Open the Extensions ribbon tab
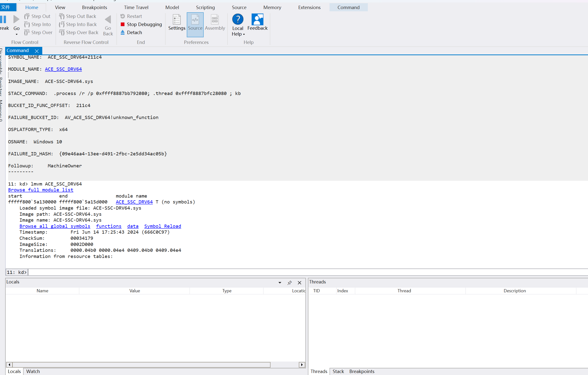Screen dimensions: 588x375 click(x=309, y=7)
